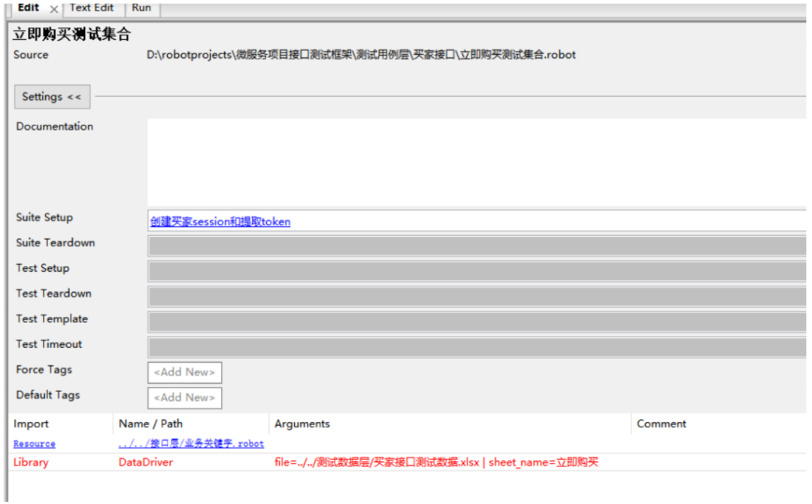The height and width of the screenshot is (504, 812).
Task: Click the Test Timeout field
Action: 477,347
